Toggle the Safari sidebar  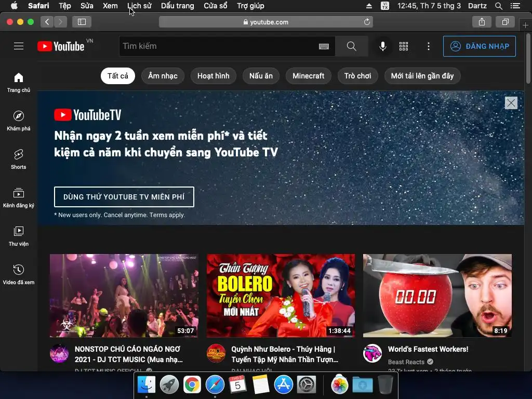coord(82,22)
